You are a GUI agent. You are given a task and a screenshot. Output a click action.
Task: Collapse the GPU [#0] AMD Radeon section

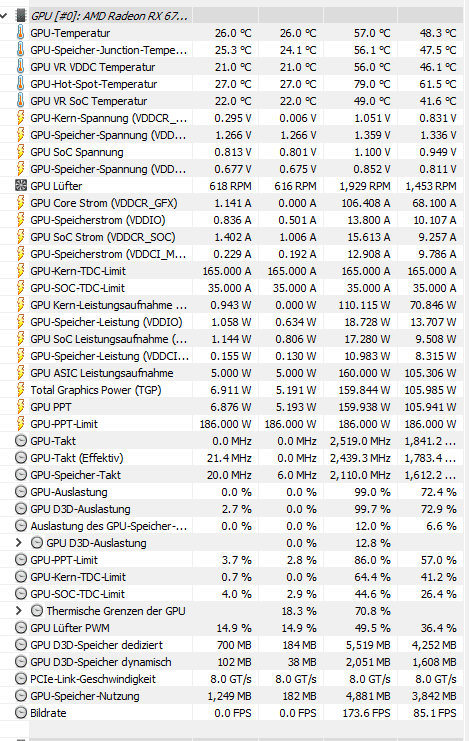pyautogui.click(x=4, y=16)
